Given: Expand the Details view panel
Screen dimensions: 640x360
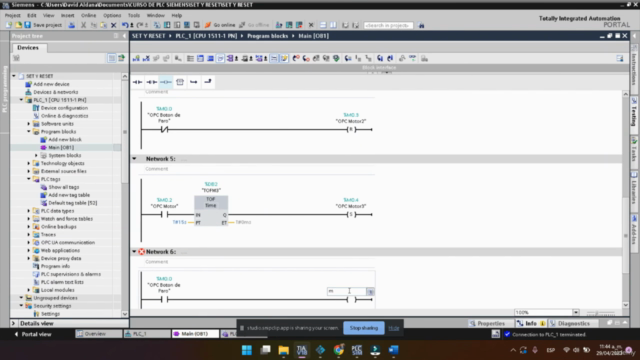Looking at the screenshot, I should coord(13,323).
